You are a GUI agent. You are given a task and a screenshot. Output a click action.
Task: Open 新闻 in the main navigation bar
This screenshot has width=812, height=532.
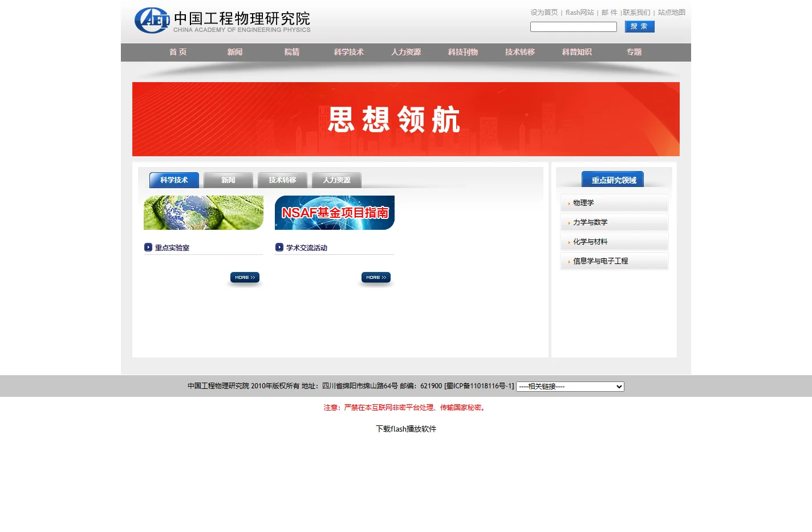click(235, 52)
